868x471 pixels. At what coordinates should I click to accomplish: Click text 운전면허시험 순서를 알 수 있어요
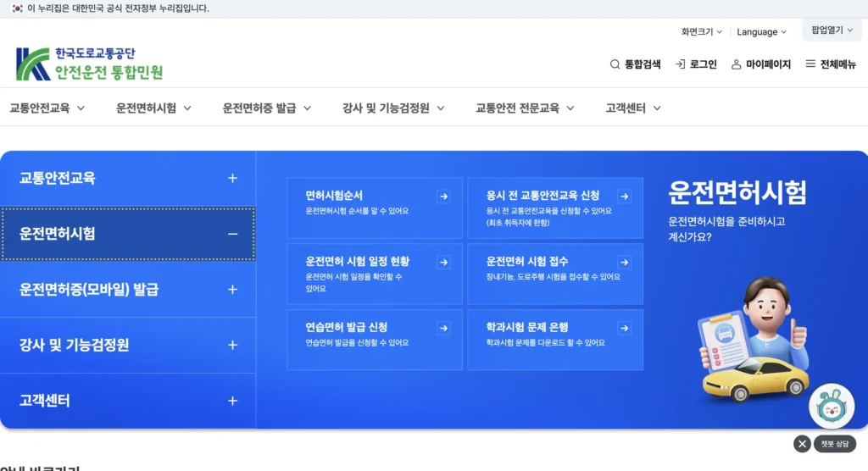(x=357, y=211)
